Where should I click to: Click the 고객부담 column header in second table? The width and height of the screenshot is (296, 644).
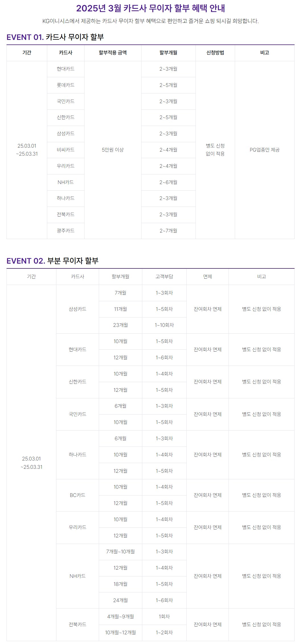coord(164,276)
